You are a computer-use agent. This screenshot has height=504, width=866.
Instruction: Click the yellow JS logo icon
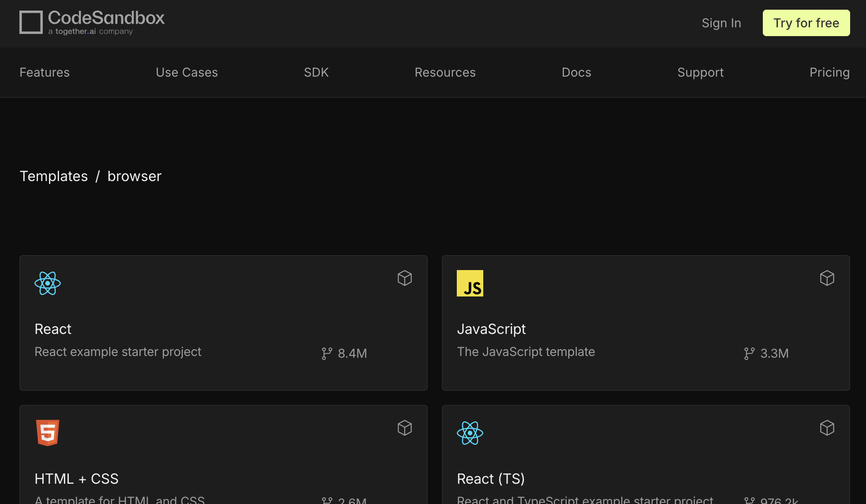pos(470,283)
